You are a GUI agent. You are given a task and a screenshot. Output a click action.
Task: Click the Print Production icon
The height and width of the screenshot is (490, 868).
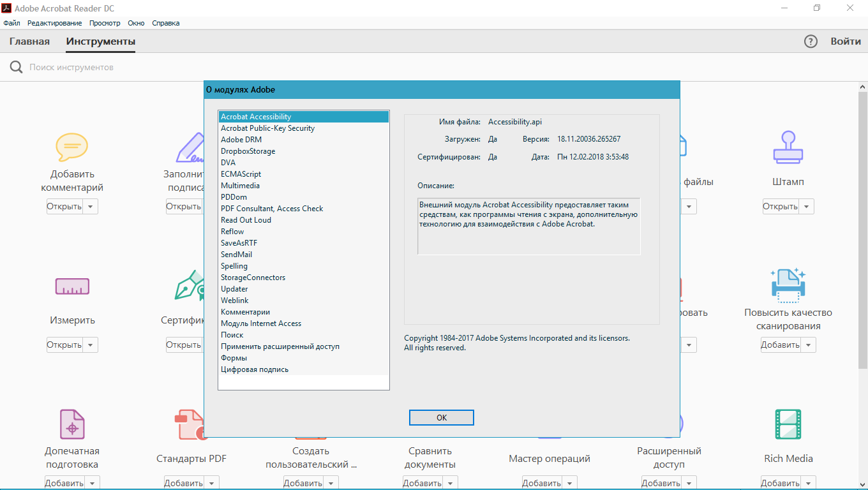72,424
